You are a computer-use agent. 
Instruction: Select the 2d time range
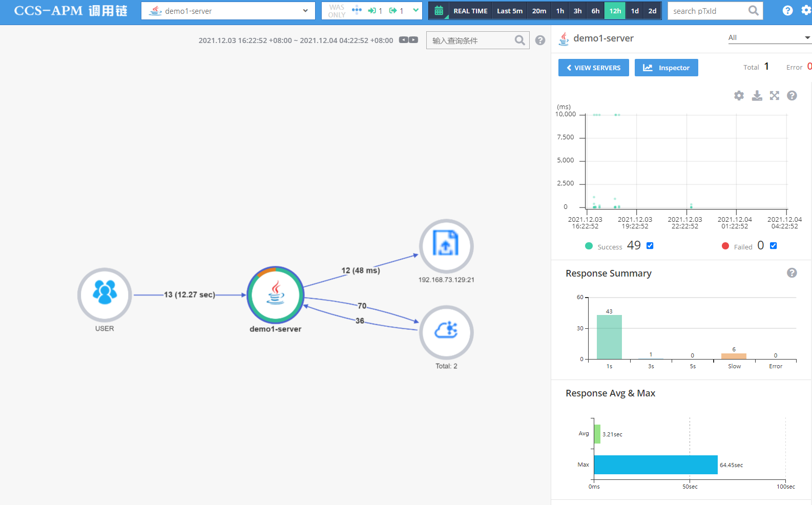tap(652, 11)
